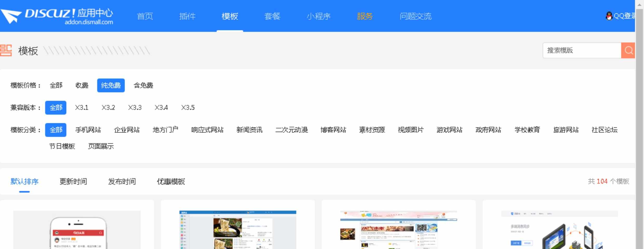Open the 模板 navigation item
This screenshot has width=644, height=249.
click(x=230, y=16)
